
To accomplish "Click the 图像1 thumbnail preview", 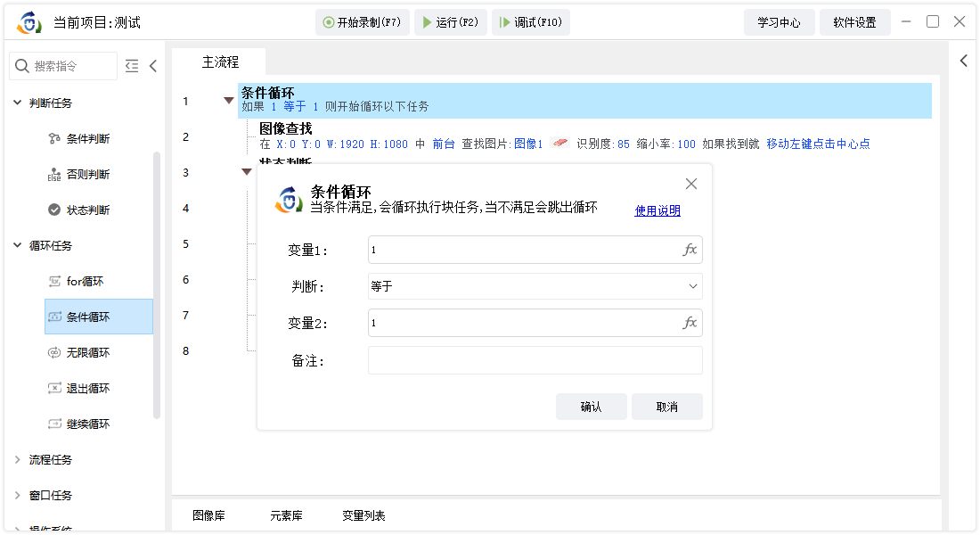I will [x=560, y=144].
